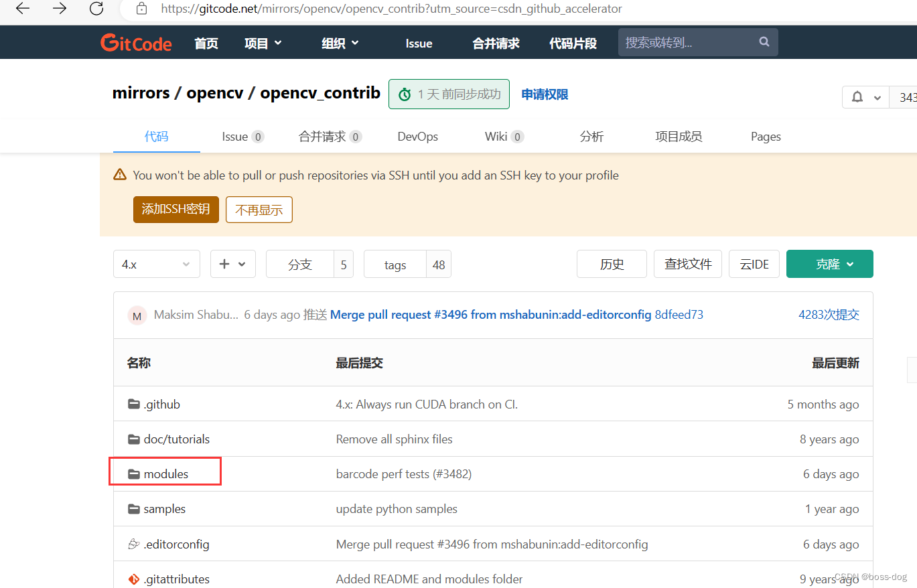Viewport: 917px width, 588px height.
Task: Switch to the 合并请求 0 tab
Action: click(x=330, y=137)
